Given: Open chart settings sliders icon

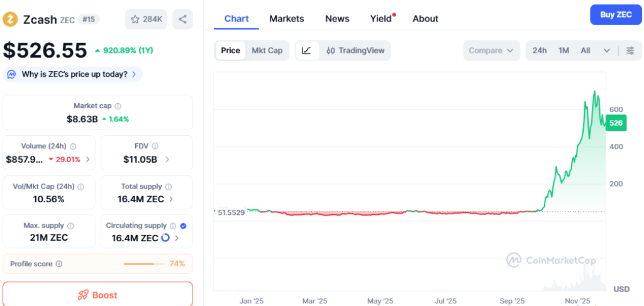Looking at the screenshot, I should pos(630,50).
